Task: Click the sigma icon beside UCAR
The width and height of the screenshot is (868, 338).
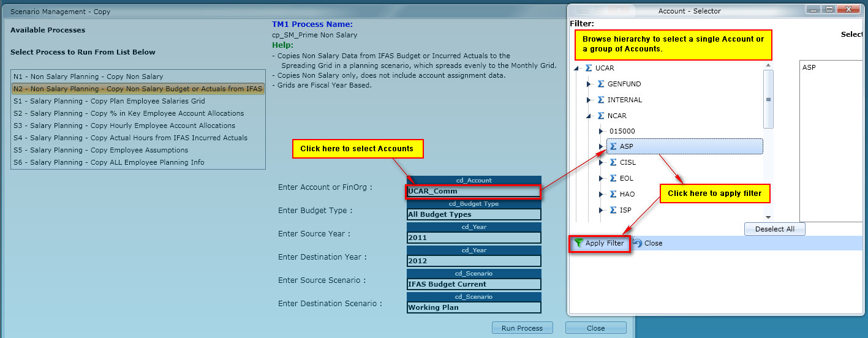Action: pos(589,68)
